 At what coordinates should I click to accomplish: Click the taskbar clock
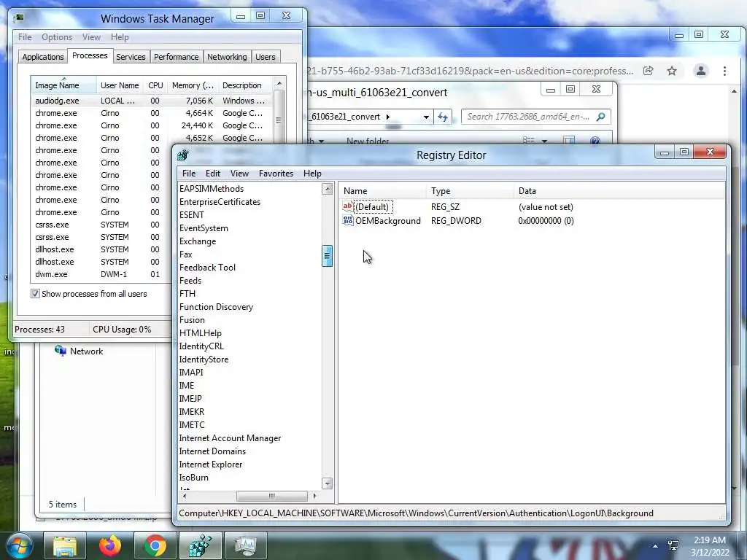click(710, 546)
